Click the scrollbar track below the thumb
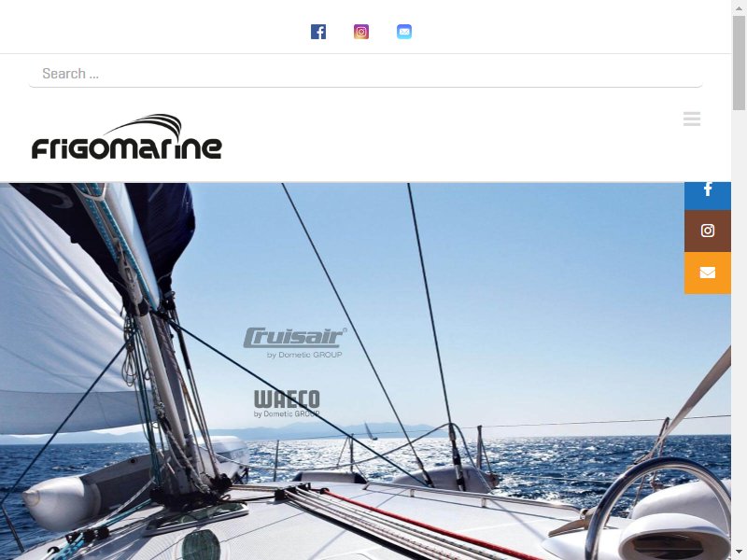 pos(740,329)
